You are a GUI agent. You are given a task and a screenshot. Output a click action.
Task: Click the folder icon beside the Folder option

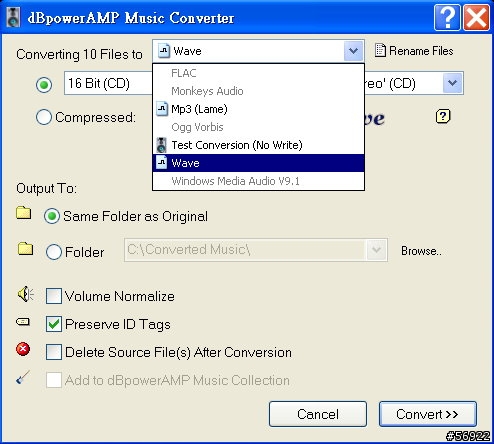(25, 249)
